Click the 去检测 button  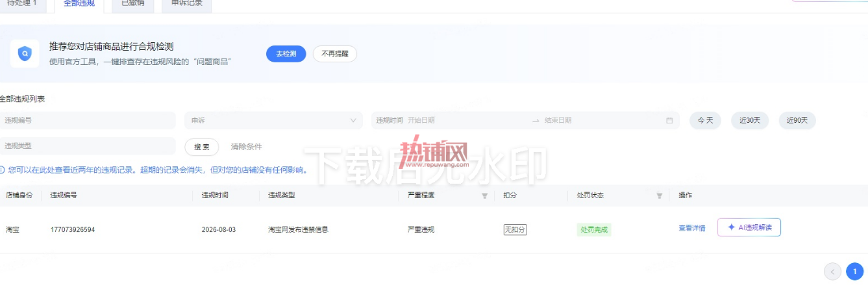tap(286, 54)
